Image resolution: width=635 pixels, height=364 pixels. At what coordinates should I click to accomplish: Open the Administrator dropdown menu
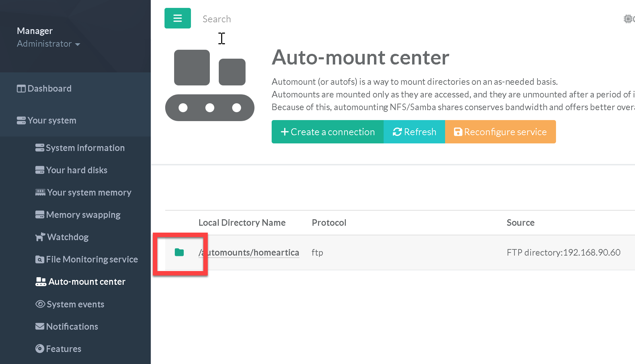tap(48, 44)
